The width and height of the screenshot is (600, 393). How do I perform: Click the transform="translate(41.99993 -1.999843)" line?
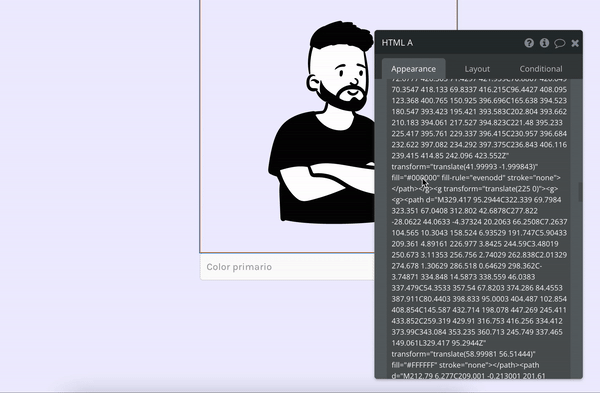point(465,166)
